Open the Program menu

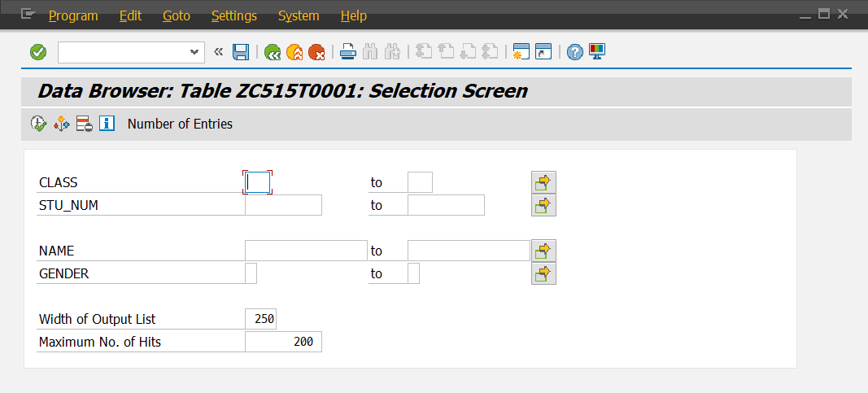pyautogui.click(x=73, y=16)
